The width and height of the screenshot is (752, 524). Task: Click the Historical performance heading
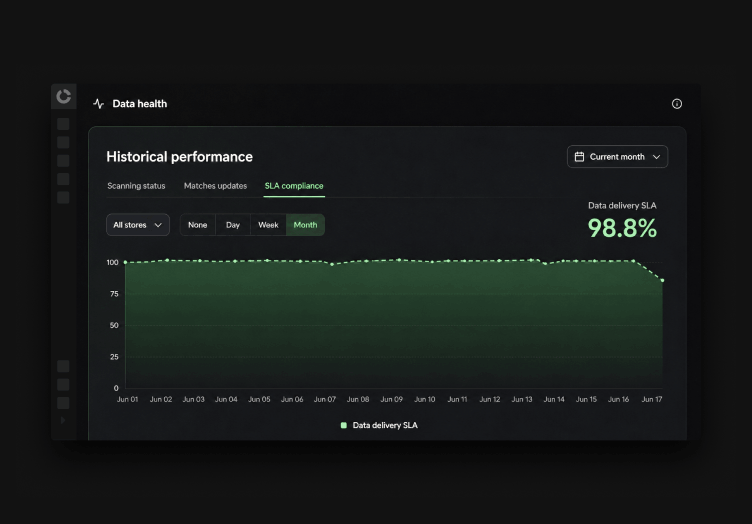pos(179,157)
